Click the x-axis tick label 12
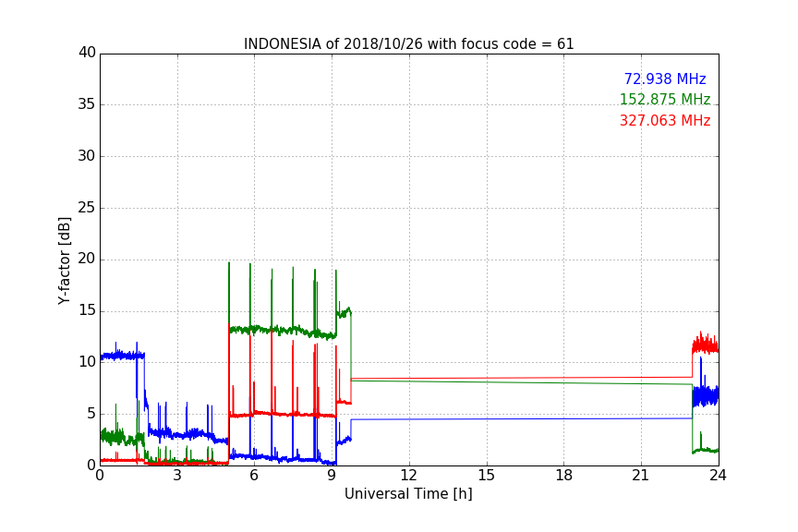 (x=408, y=476)
